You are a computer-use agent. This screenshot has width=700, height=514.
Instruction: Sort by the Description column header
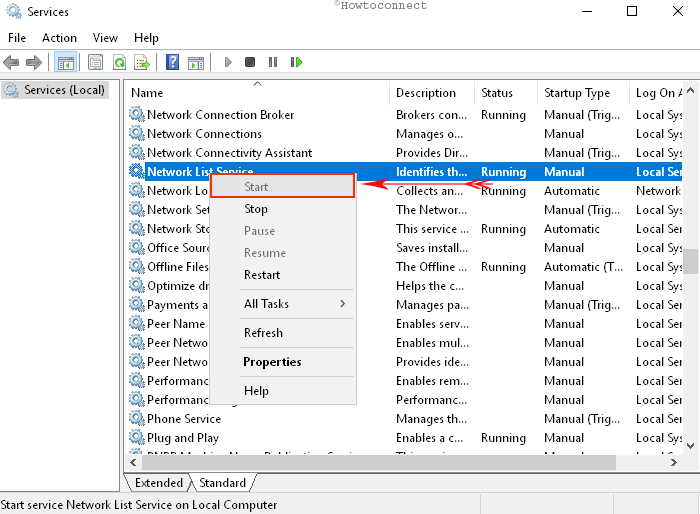click(x=432, y=93)
